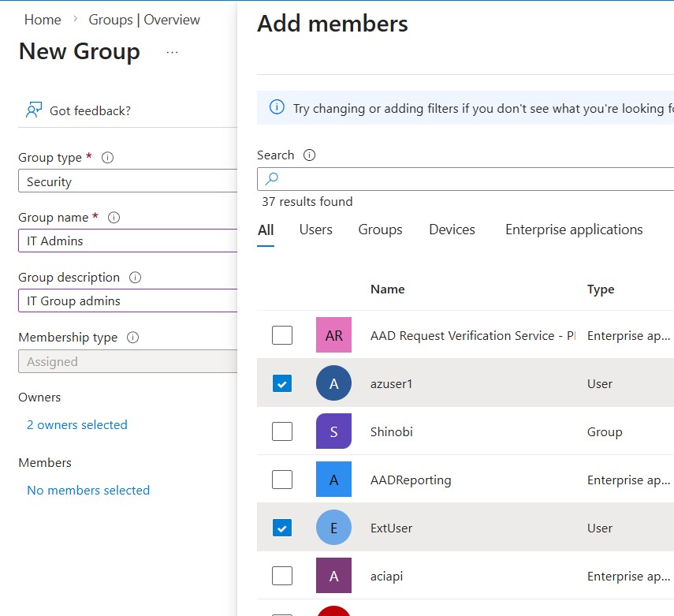Click the member search input field
This screenshot has width=674, height=616.
point(473,179)
